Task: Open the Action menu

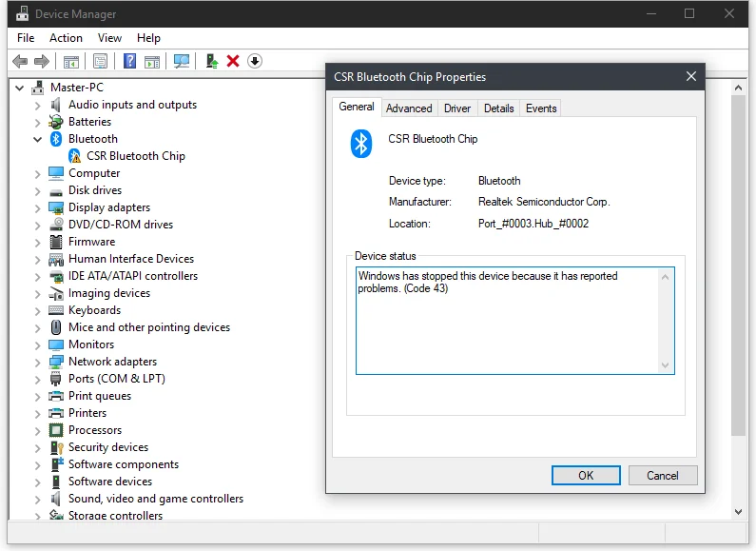Action: click(x=66, y=38)
